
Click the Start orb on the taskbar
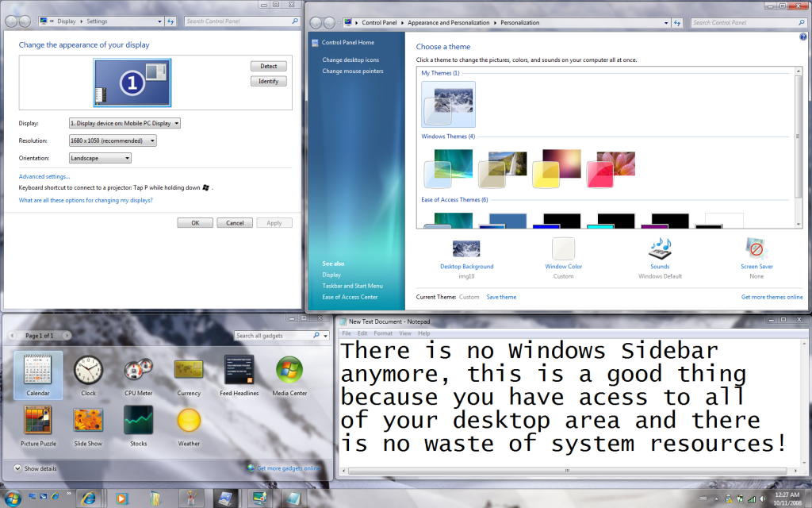[x=12, y=498]
